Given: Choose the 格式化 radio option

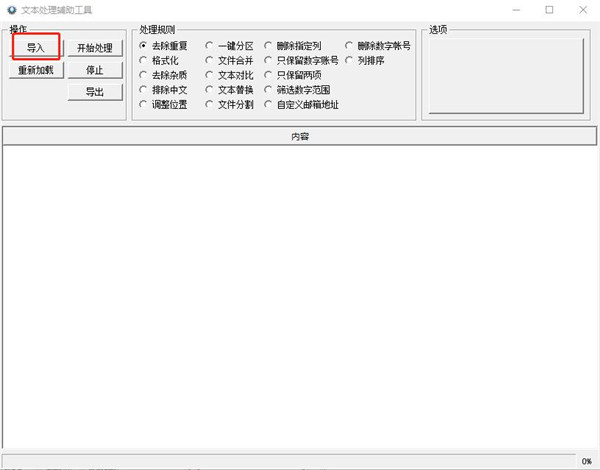Looking at the screenshot, I should coord(144,60).
